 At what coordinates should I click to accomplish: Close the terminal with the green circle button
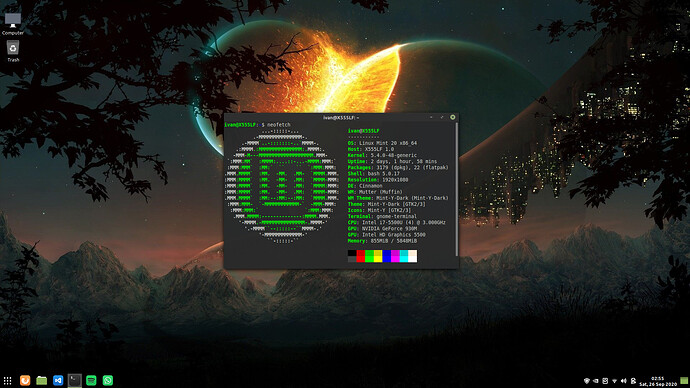coord(453,117)
